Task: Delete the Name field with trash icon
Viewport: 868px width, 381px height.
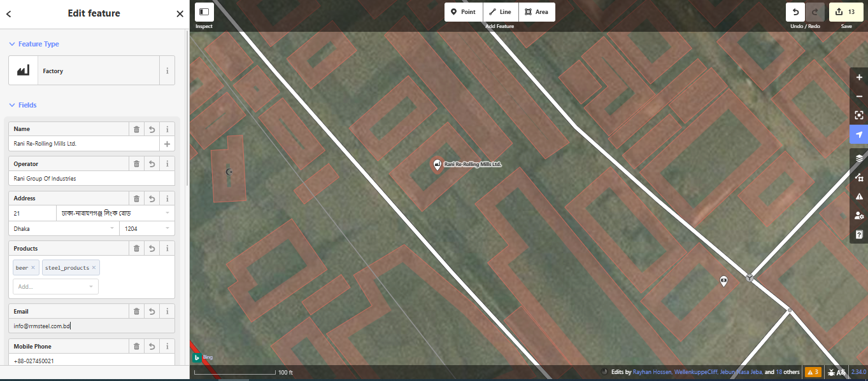Action: 136,129
